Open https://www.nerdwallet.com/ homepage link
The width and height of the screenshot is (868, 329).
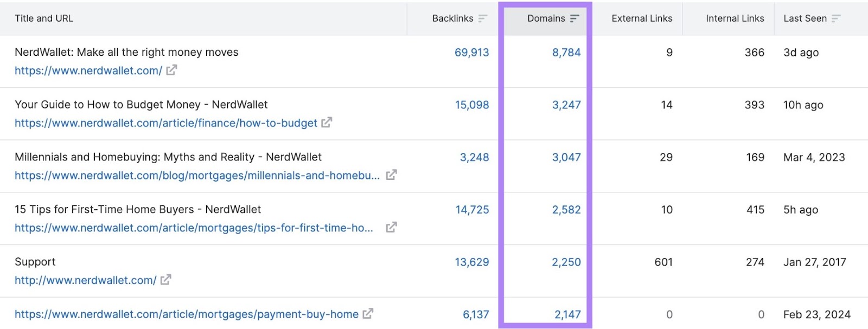coord(88,70)
